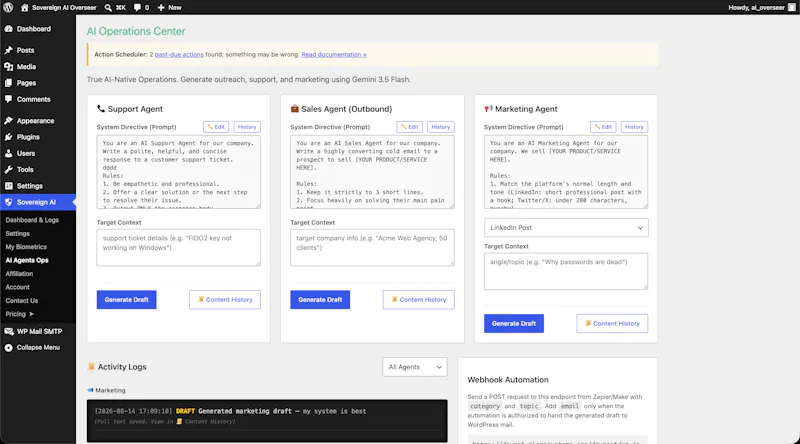The width and height of the screenshot is (800, 444).
Task: Open the Appearance menu
Action: click(38, 120)
